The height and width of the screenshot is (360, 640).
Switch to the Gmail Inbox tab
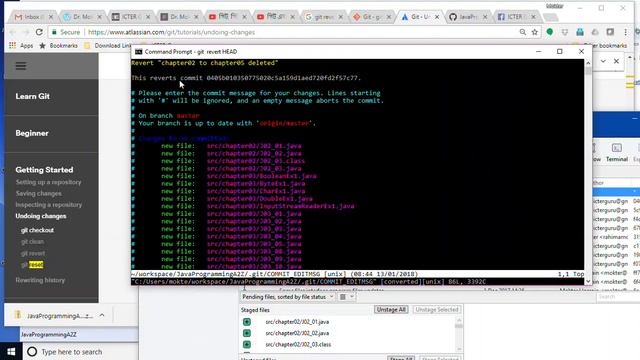pos(33,17)
